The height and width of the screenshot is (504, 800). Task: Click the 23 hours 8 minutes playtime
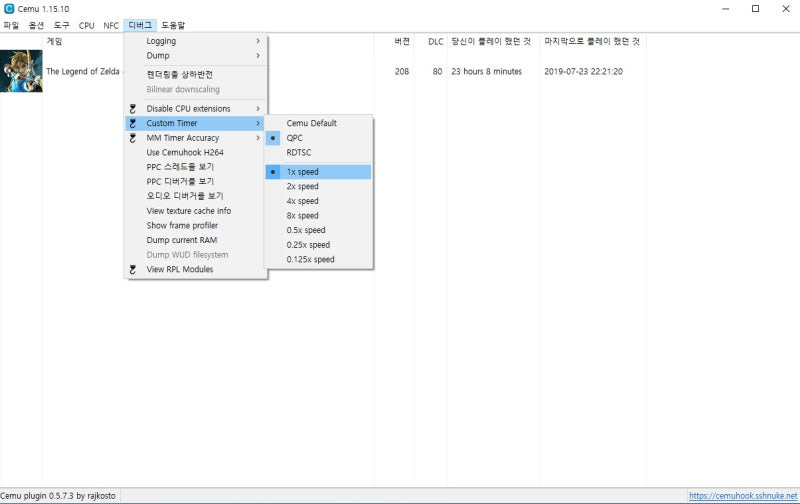click(x=486, y=71)
